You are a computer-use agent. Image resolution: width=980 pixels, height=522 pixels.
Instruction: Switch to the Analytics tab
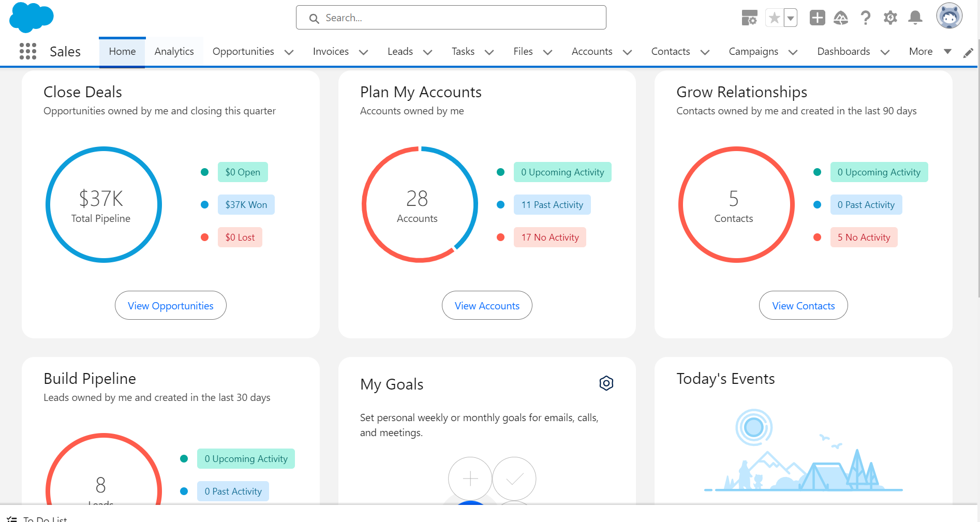click(x=174, y=51)
